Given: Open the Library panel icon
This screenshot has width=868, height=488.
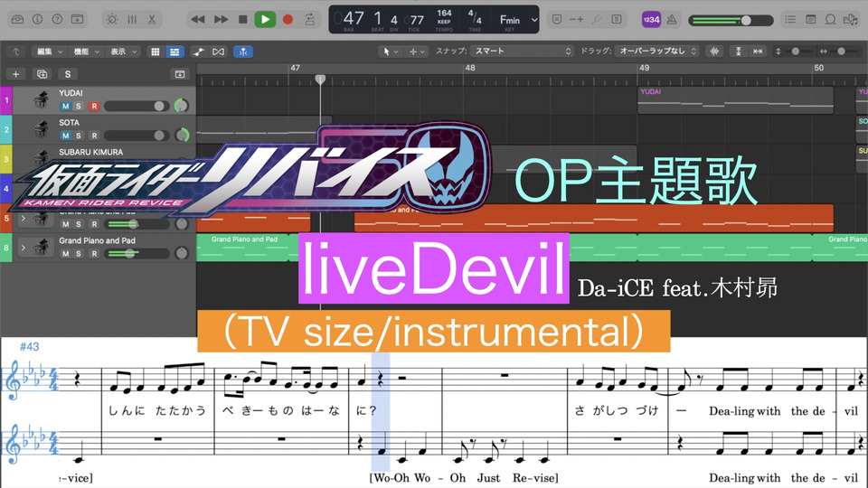Looking at the screenshot, I should click(17, 19).
